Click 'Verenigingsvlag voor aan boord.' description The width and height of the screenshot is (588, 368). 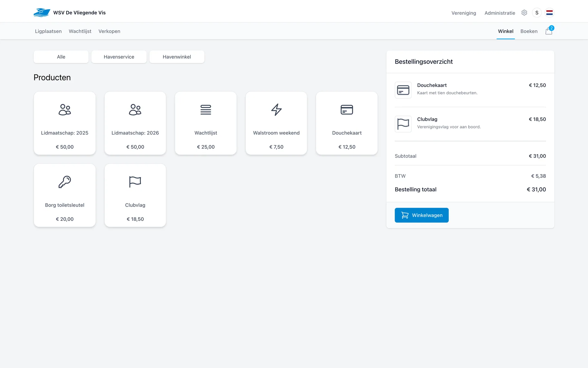(449, 127)
